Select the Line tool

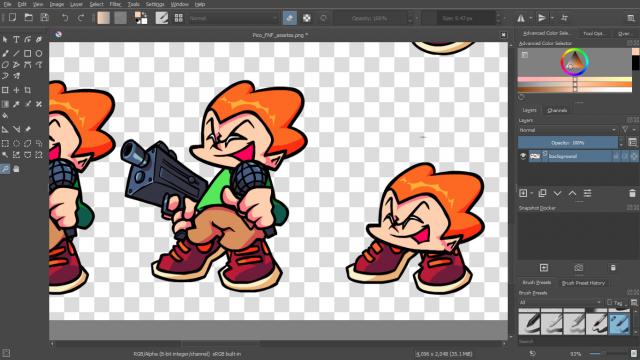pos(16,53)
